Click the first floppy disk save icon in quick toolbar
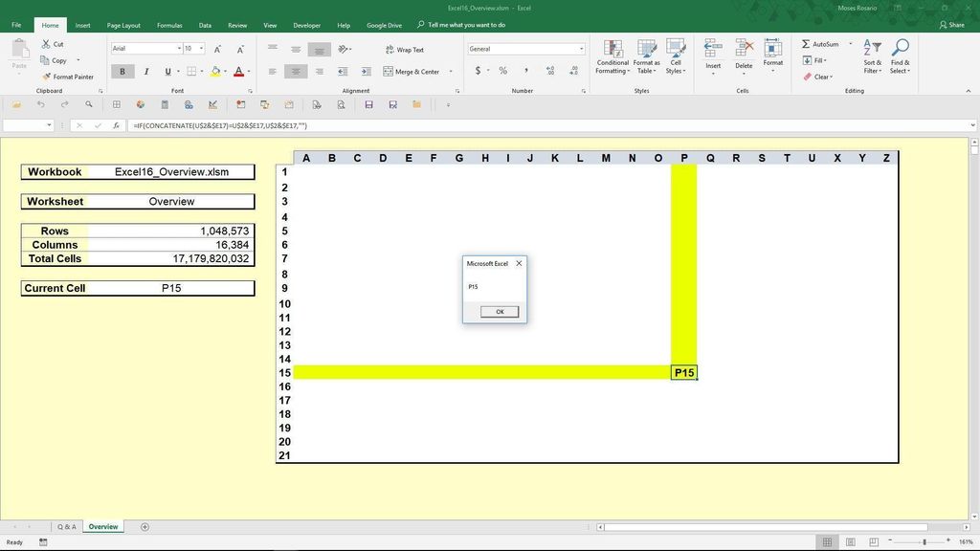The height and width of the screenshot is (551, 980). (x=368, y=105)
